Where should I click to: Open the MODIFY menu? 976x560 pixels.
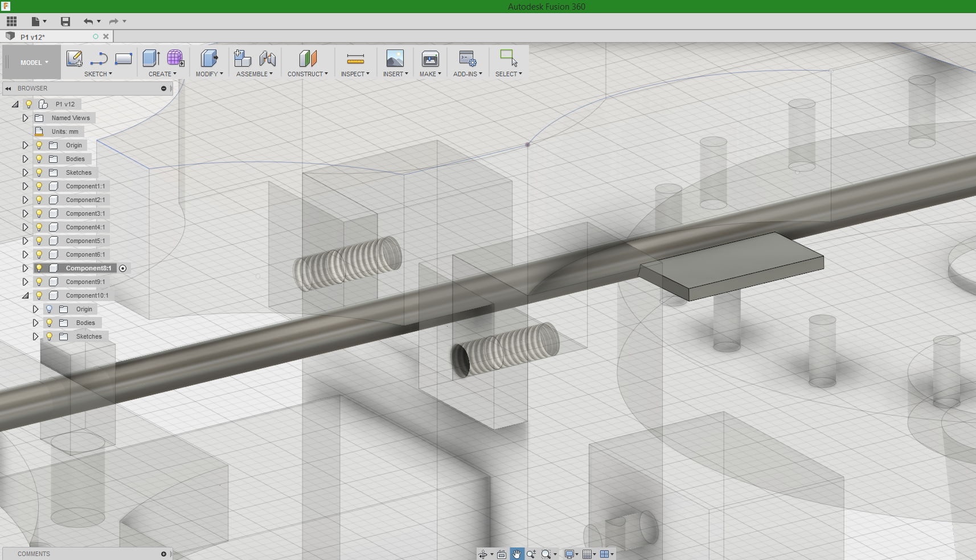pos(209,74)
